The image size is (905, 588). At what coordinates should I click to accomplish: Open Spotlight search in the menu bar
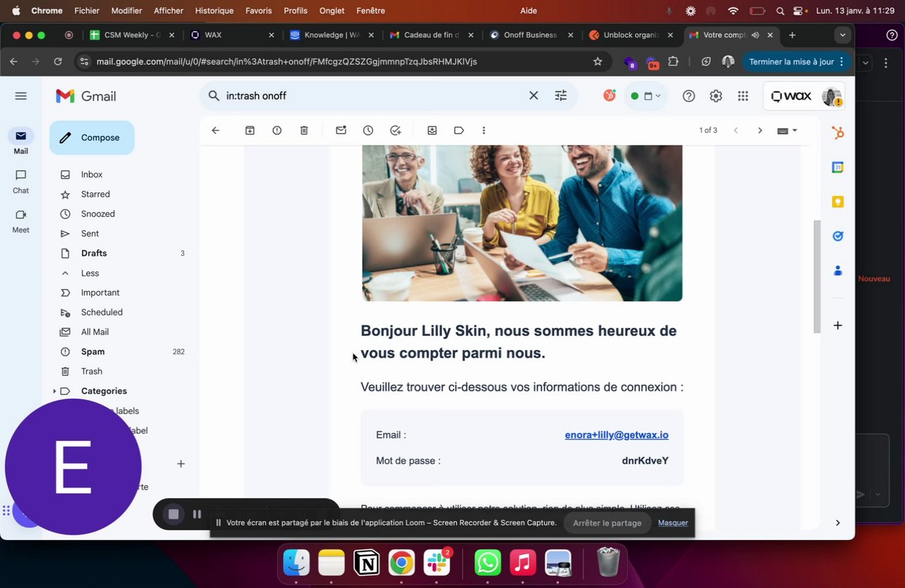780,11
